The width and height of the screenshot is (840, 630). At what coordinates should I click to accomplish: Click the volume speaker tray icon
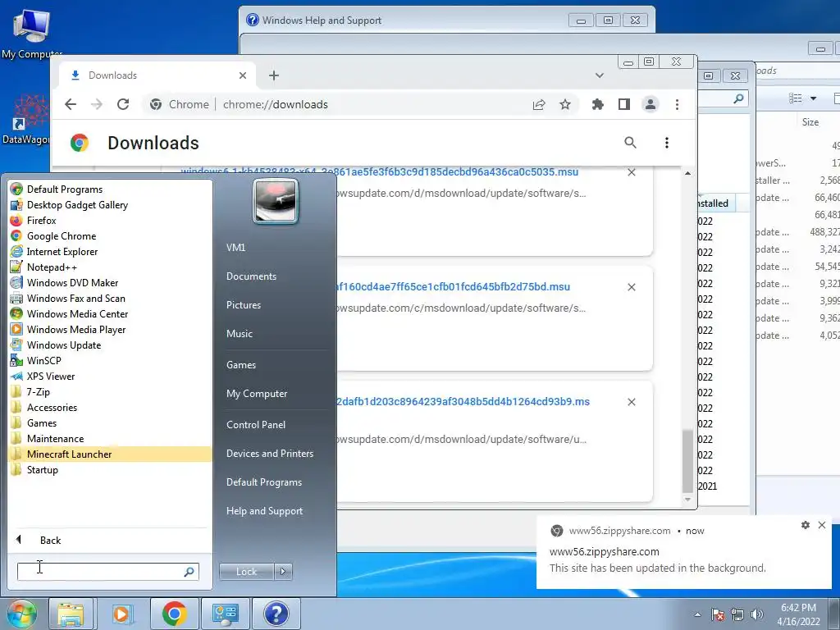[757, 614]
